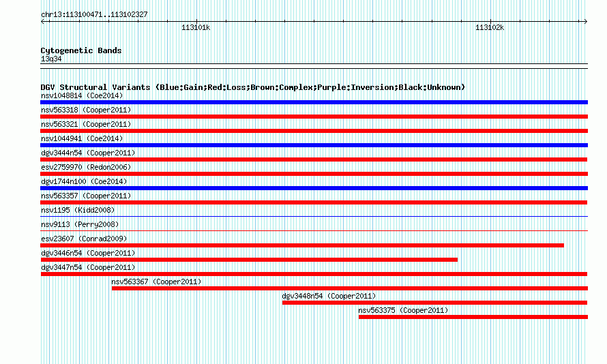
Task: Click the left arrow end of the ruler
Action: (42, 22)
